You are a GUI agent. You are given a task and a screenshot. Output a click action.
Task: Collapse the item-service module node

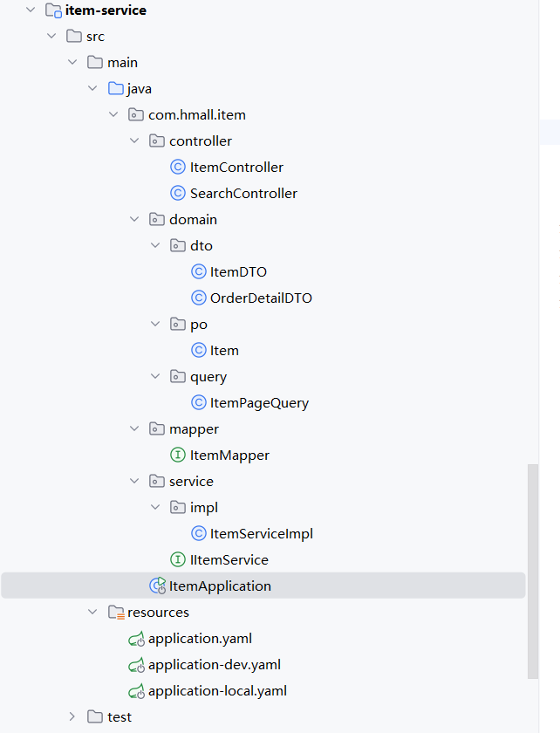[x=31, y=10]
